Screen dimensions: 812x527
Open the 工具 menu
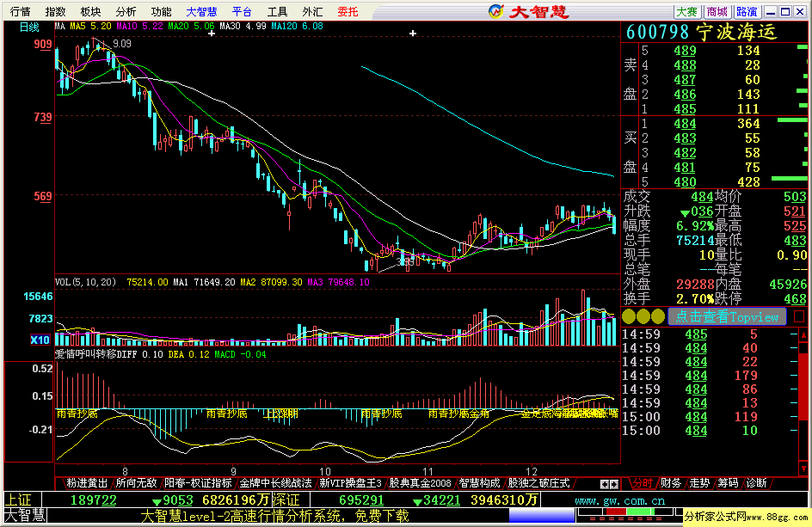277,11
